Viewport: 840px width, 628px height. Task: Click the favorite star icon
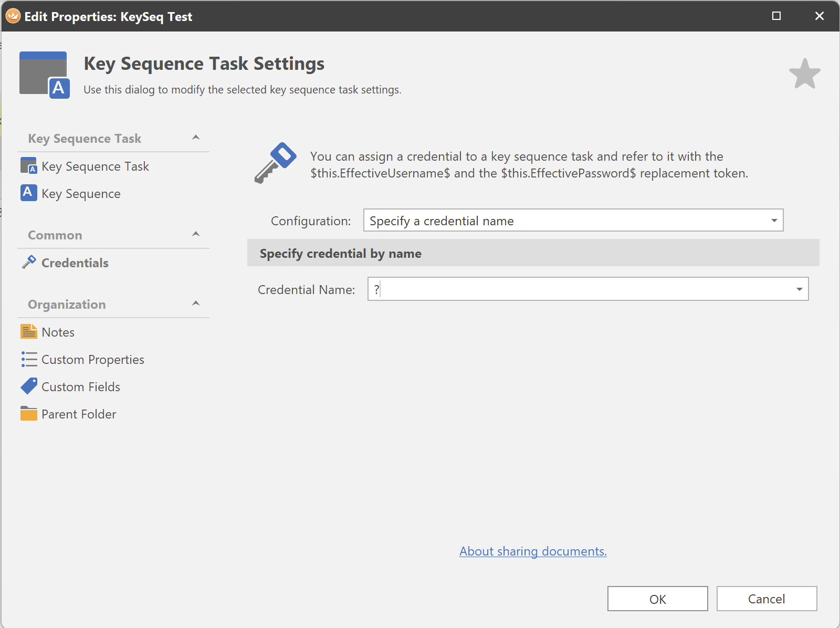tap(804, 74)
